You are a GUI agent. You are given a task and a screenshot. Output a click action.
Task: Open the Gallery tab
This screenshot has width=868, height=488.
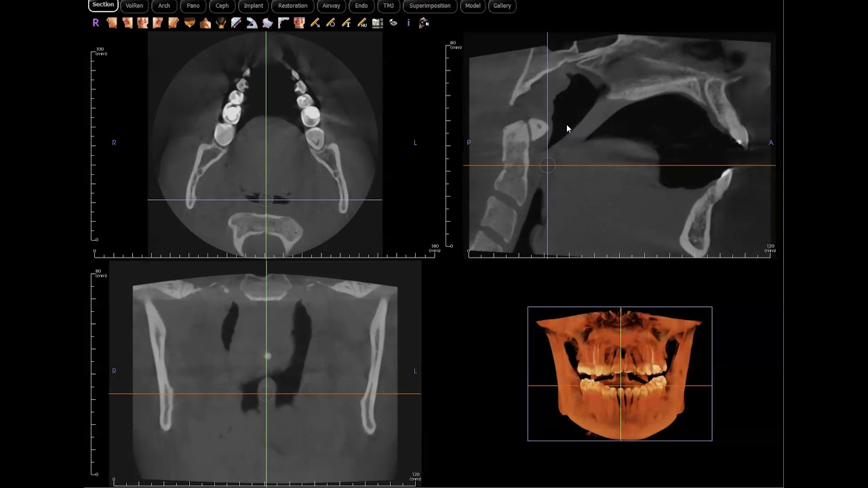pos(502,5)
